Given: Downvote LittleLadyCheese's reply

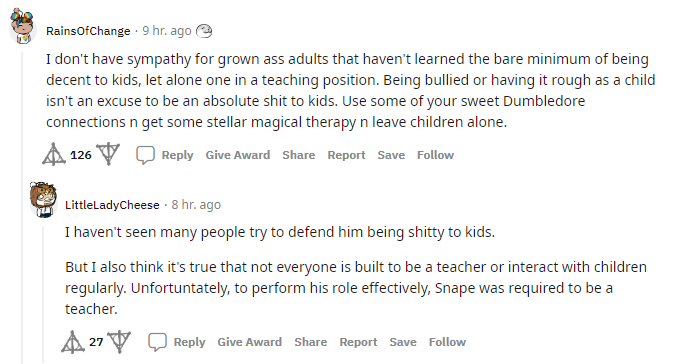Looking at the screenshot, I should click(x=119, y=342).
